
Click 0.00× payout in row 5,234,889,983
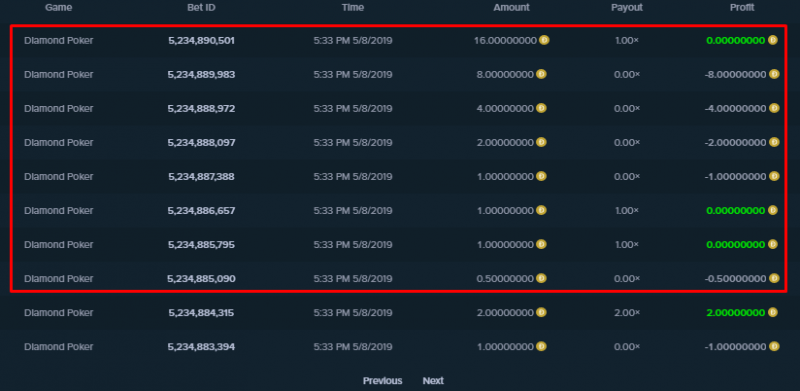(627, 75)
